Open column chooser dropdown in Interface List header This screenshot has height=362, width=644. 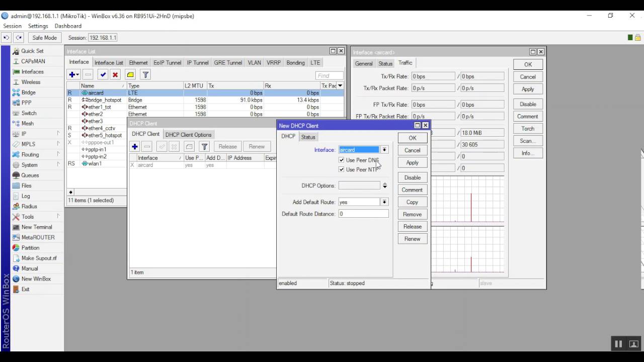point(340,86)
